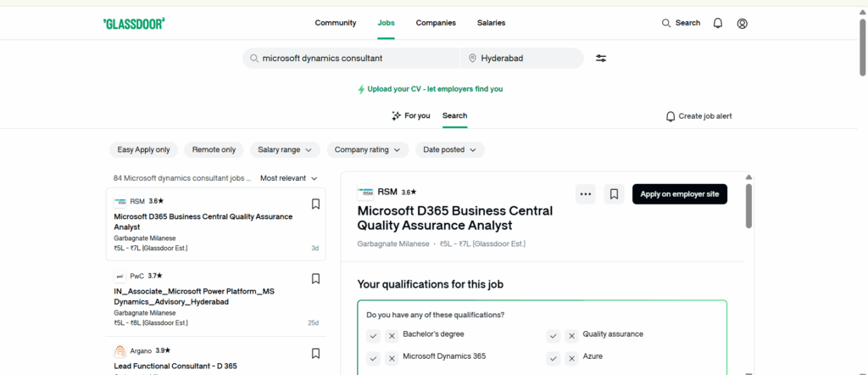Click the Hyderabad location input field

coord(526,59)
